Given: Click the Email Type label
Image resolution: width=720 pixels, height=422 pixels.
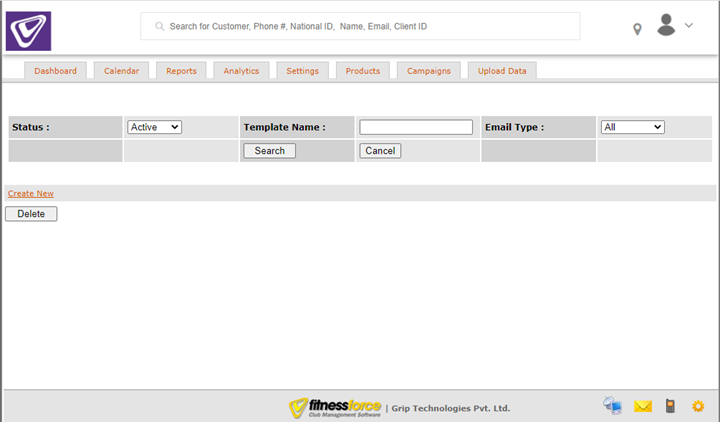Looking at the screenshot, I should point(514,127).
